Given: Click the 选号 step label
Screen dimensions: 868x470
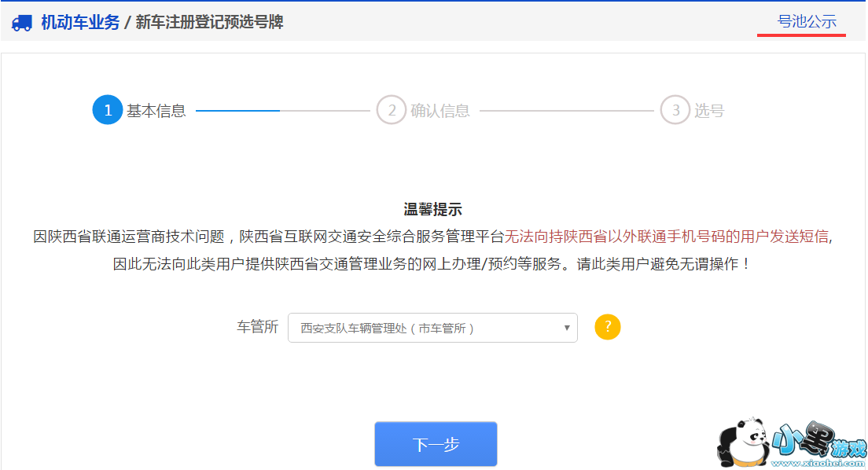Looking at the screenshot, I should pos(709,111).
